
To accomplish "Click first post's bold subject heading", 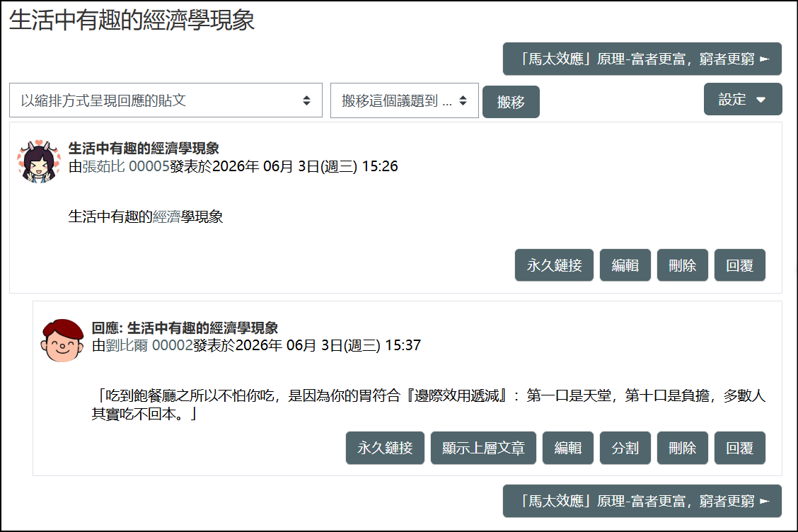I will [x=144, y=148].
